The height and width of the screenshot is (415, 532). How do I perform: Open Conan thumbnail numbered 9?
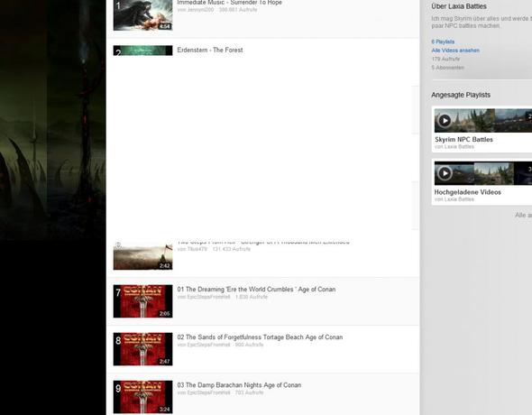click(x=142, y=397)
